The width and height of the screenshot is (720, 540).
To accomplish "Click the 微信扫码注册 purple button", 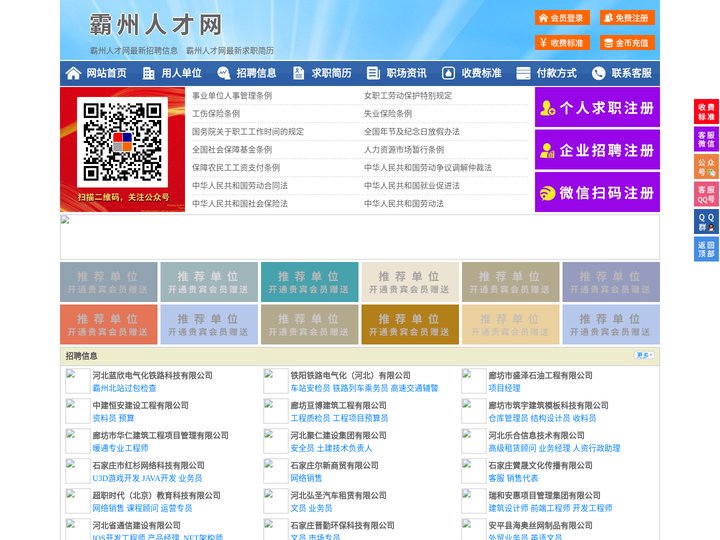I will coord(597,192).
